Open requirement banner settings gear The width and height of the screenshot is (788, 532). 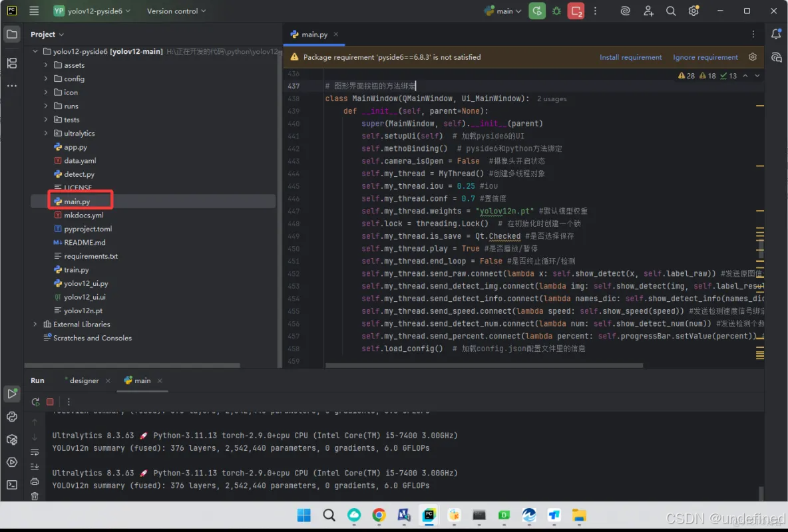(752, 57)
